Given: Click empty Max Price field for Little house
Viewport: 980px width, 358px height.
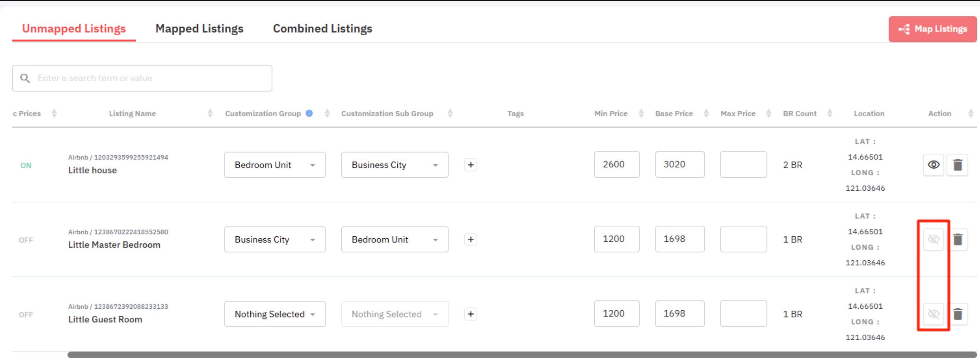Looking at the screenshot, I should [x=743, y=165].
